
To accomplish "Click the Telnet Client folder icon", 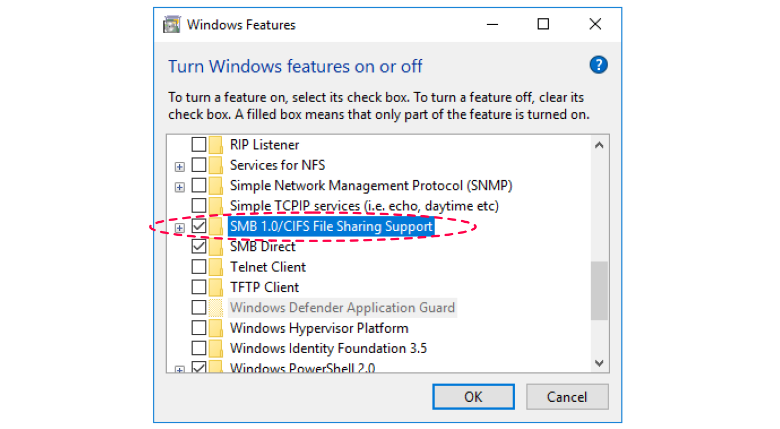I will coord(216,267).
